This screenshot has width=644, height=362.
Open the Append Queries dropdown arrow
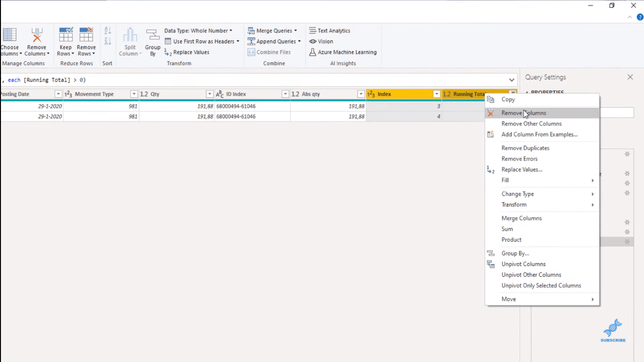pos(299,41)
